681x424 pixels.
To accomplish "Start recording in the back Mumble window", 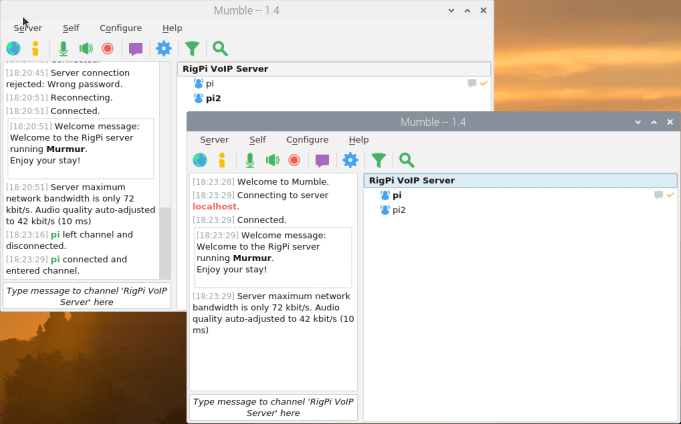I will (108, 48).
